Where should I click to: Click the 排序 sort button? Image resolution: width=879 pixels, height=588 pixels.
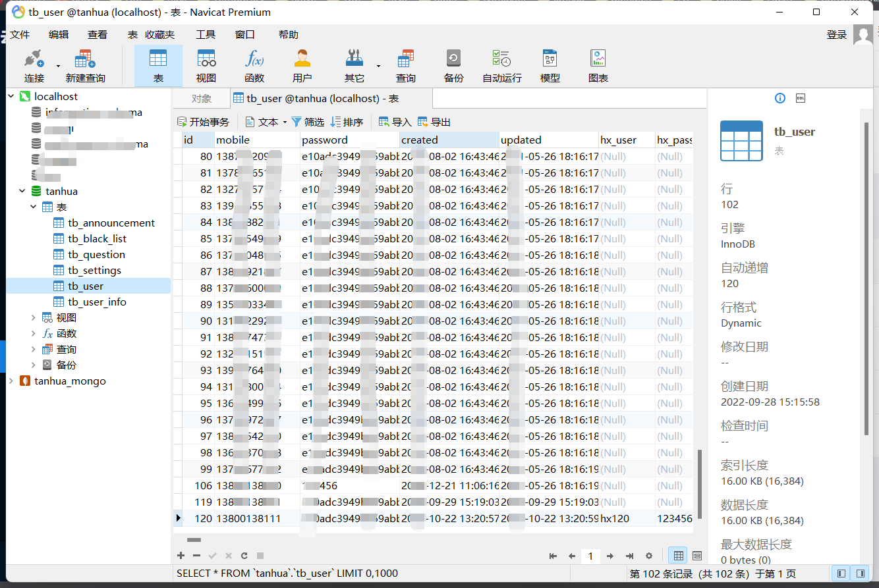tap(347, 122)
